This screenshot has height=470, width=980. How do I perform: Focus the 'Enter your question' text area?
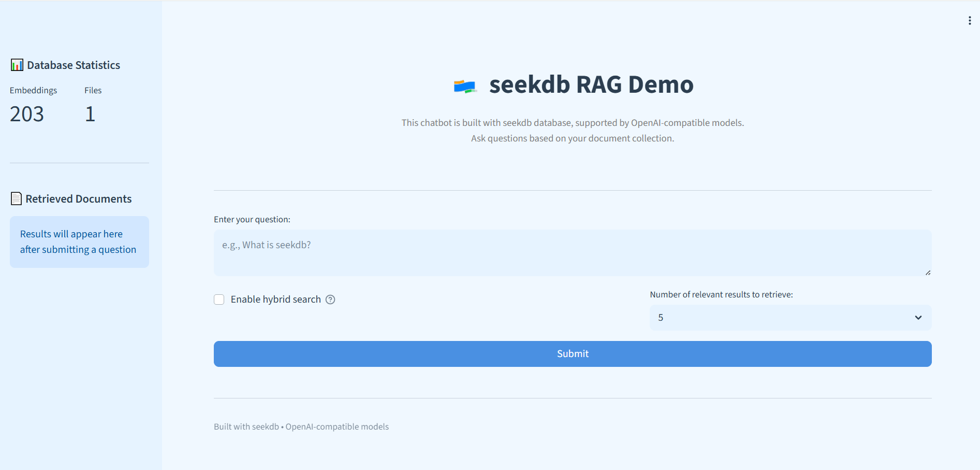coord(572,252)
